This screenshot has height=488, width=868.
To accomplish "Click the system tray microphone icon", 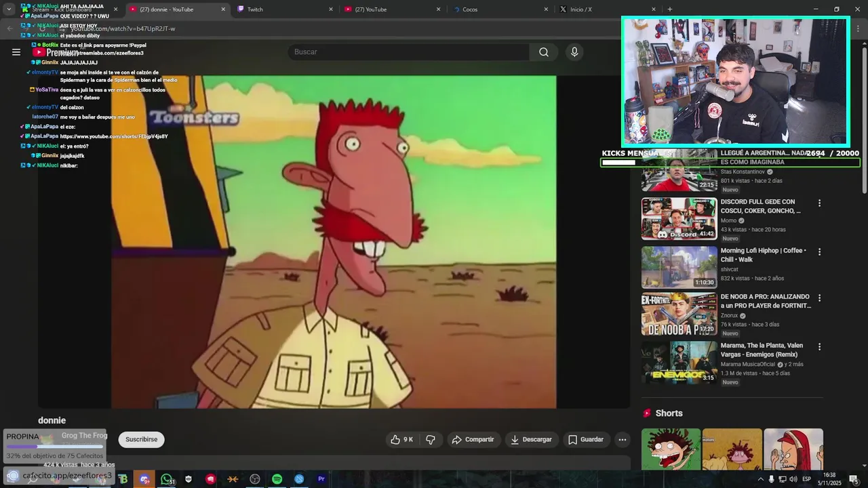I will (771, 479).
